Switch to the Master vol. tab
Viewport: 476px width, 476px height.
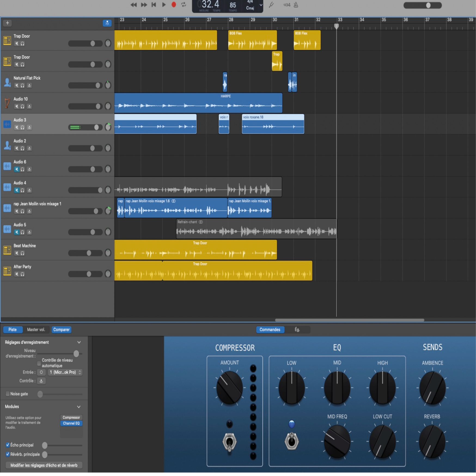[x=36, y=329]
